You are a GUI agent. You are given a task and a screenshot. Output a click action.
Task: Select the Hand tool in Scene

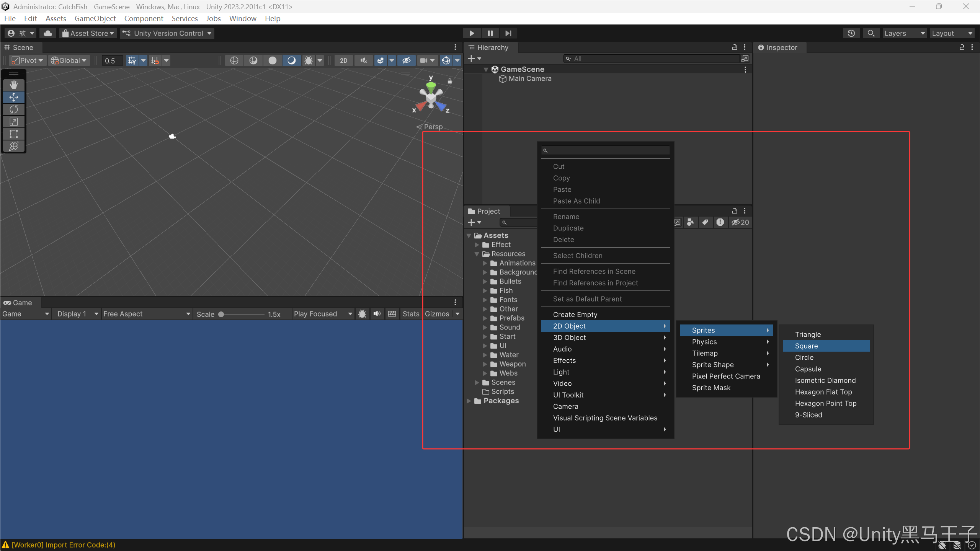tap(14, 85)
